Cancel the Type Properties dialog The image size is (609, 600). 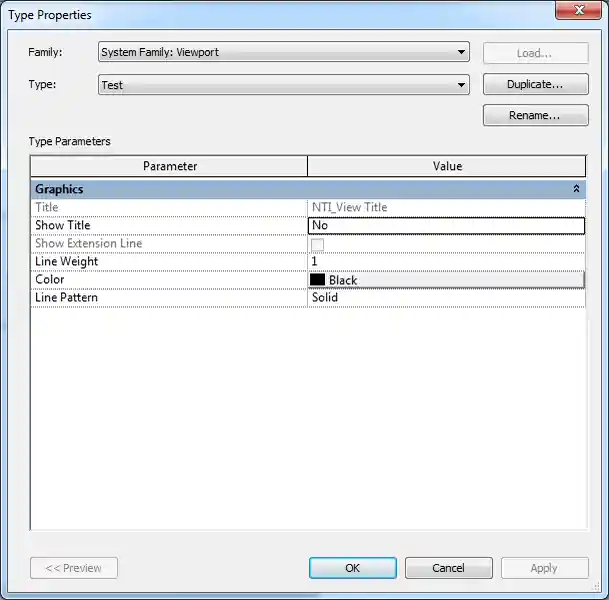click(448, 568)
